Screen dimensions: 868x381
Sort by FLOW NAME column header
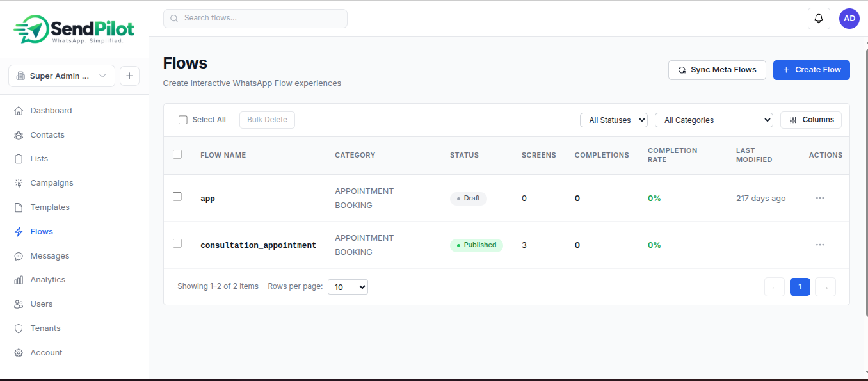click(223, 155)
